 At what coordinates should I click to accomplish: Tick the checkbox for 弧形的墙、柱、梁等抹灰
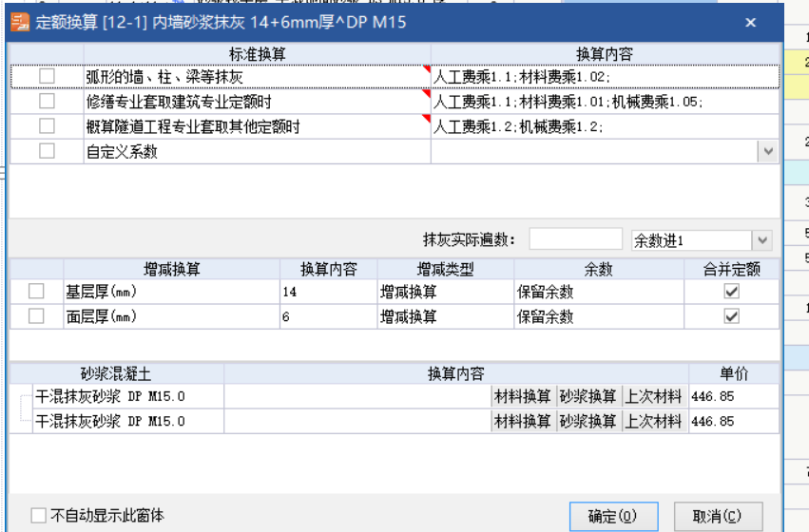pos(47,76)
